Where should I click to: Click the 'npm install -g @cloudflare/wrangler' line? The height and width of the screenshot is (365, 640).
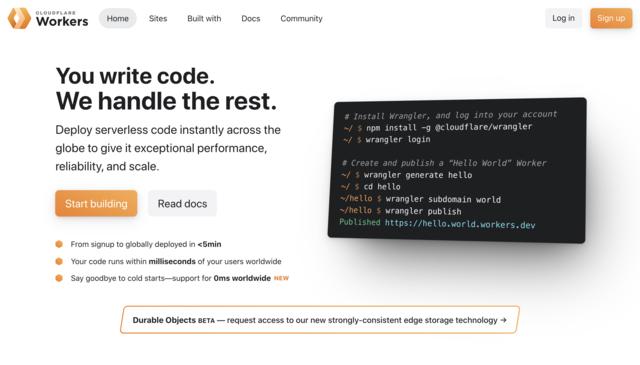(438, 127)
